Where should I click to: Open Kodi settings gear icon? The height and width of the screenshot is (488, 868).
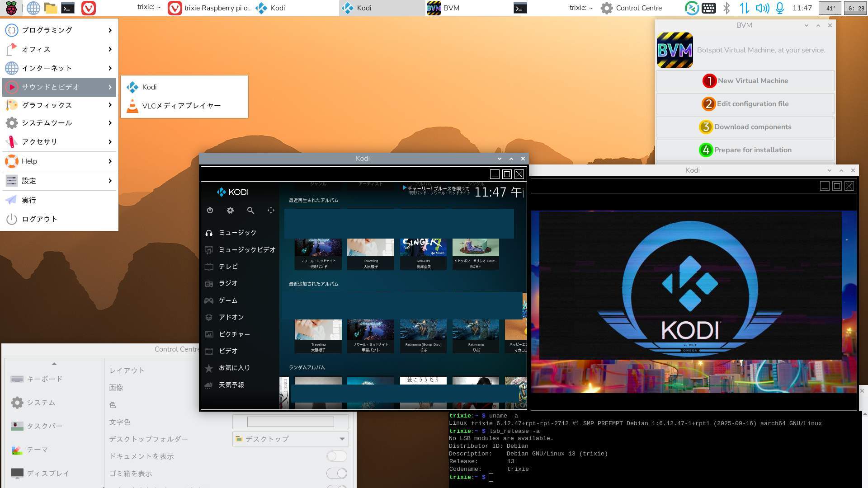tap(230, 211)
